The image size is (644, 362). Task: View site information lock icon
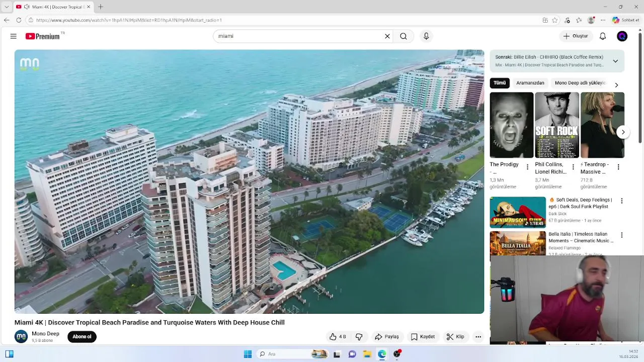pos(31,20)
